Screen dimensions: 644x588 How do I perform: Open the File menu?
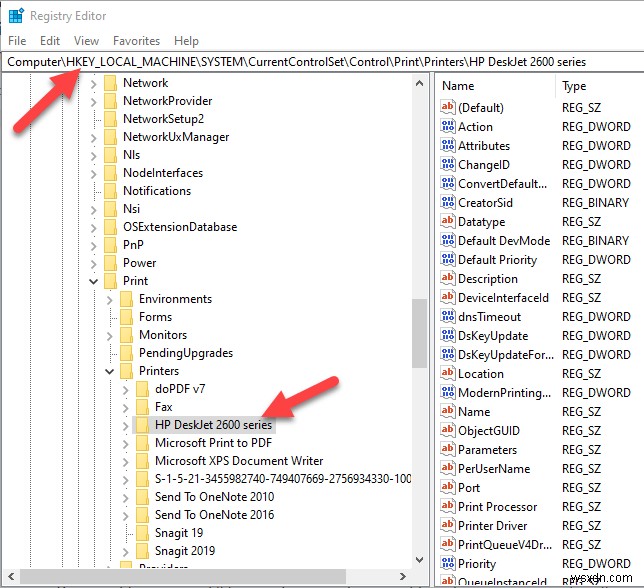pyautogui.click(x=17, y=41)
